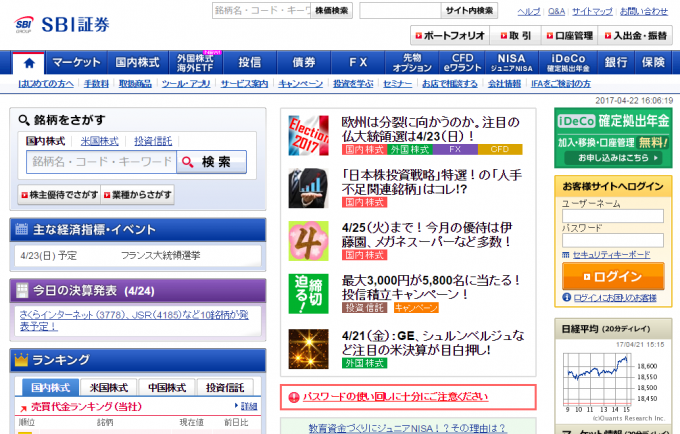Click iDeCo お申し込みはこちら banner button
680x434 pixels.
tap(614, 158)
